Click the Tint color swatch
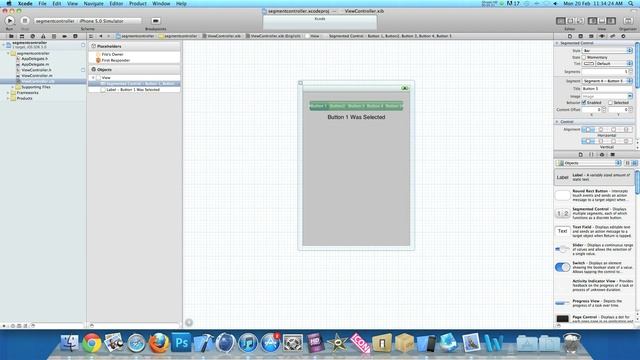This screenshot has width=640, height=360. [x=588, y=64]
